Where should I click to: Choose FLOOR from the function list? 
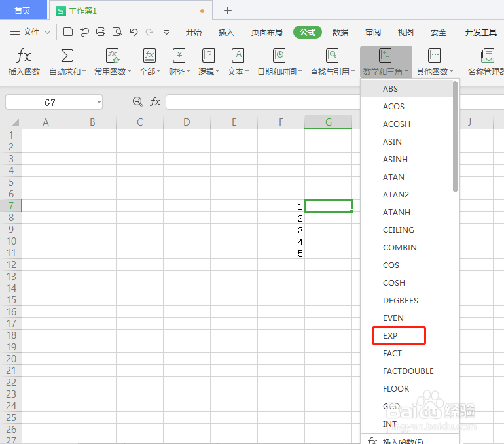pyautogui.click(x=407, y=389)
